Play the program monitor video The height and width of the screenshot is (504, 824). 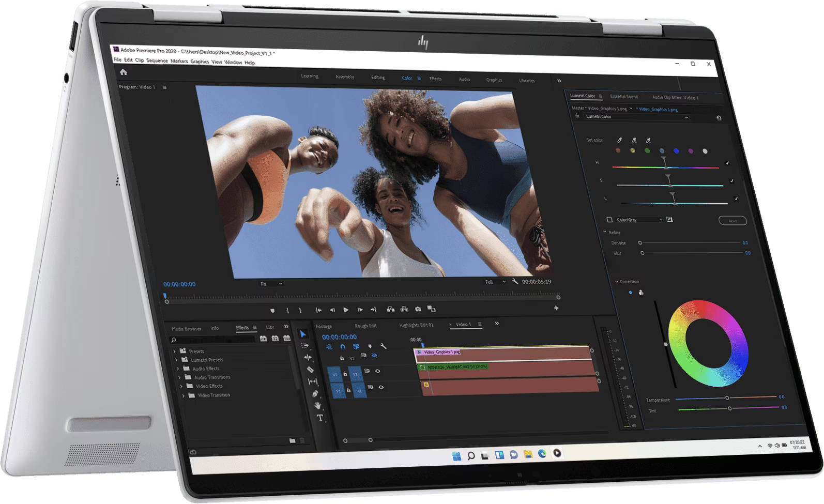pos(346,310)
